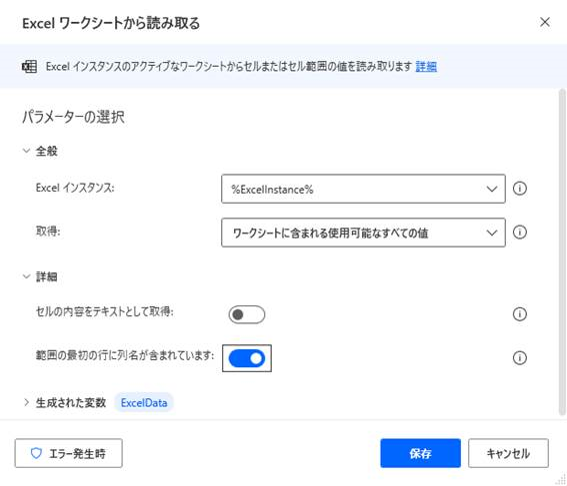Click info icon for セルの内容をテキストとして取得
This screenshot has width=567, height=486.
(x=520, y=314)
